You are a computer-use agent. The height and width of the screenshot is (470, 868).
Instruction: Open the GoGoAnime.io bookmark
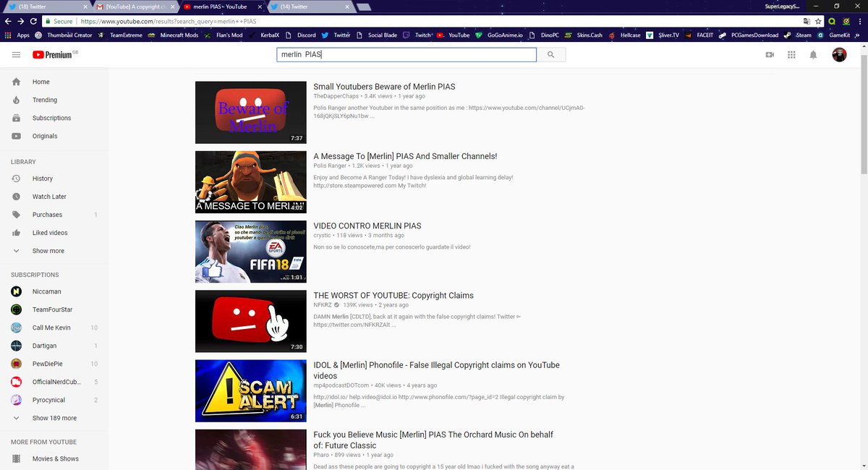(x=500, y=35)
